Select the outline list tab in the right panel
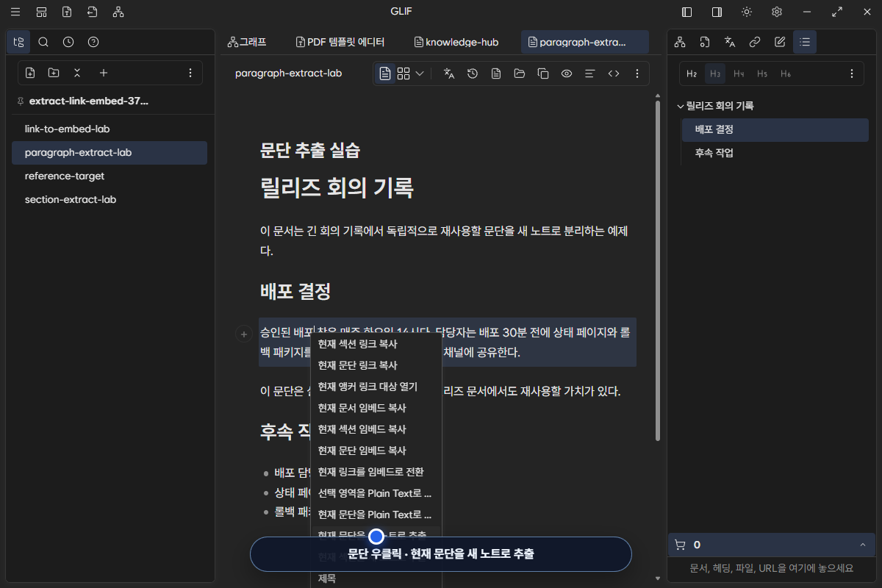 coord(805,42)
